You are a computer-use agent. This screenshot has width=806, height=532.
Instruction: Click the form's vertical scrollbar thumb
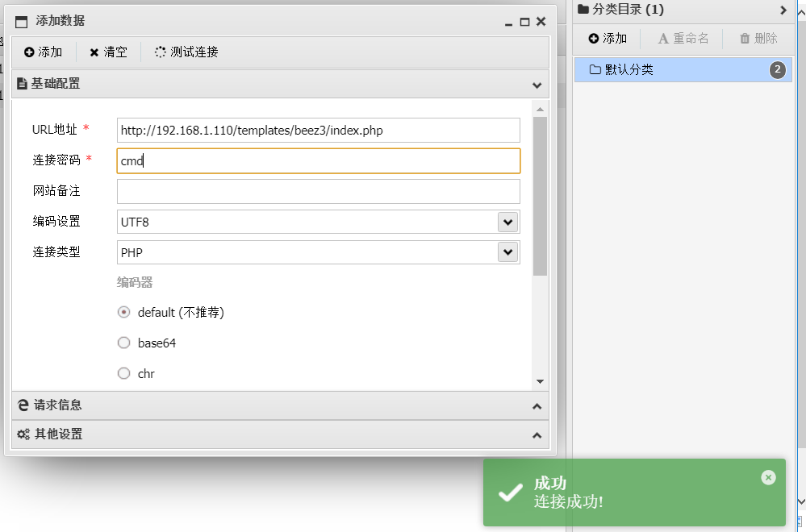[x=540, y=196]
